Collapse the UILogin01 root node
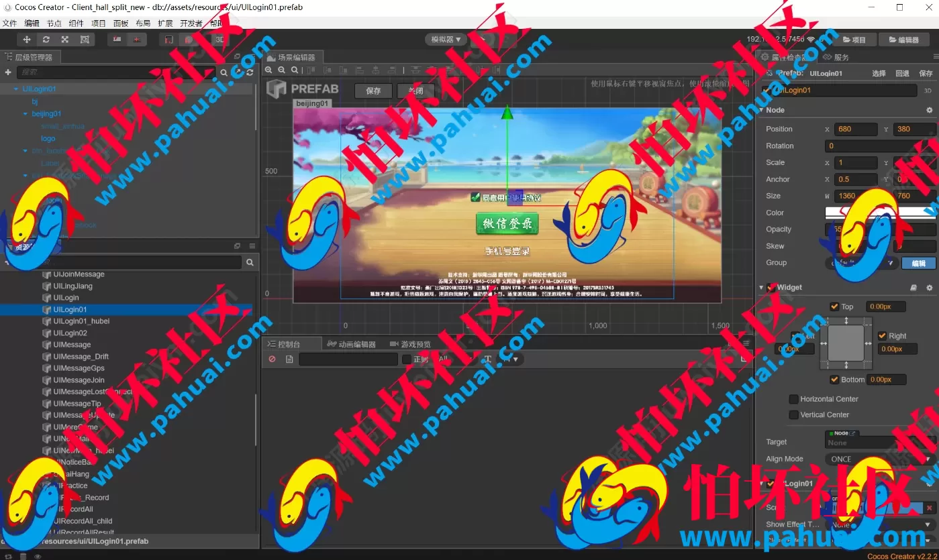This screenshot has width=939, height=560. pos(16,89)
